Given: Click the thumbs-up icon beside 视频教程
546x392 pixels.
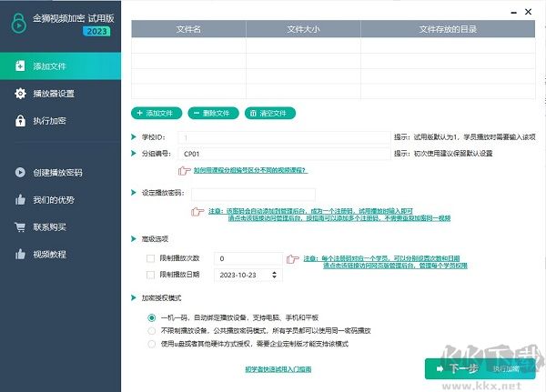Looking at the screenshot, I should 20,254.
